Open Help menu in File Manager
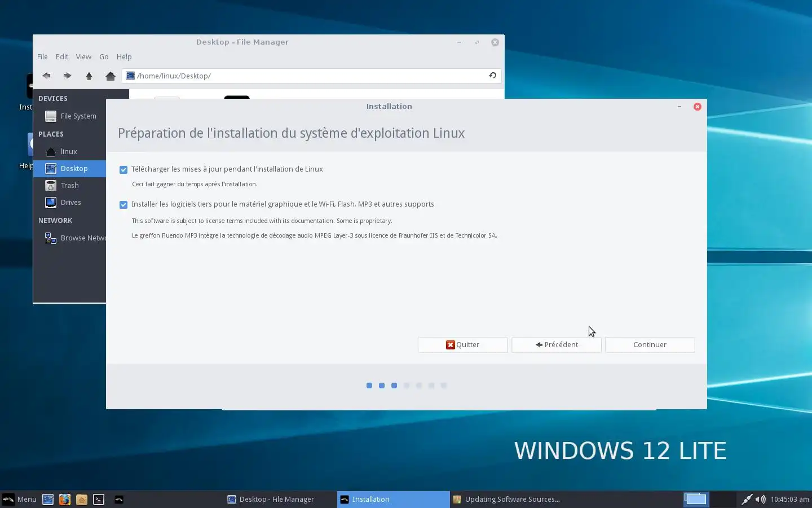The height and width of the screenshot is (508, 812). (124, 57)
